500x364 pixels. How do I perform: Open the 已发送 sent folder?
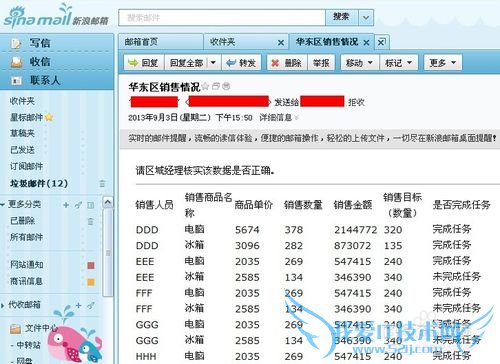(22, 150)
